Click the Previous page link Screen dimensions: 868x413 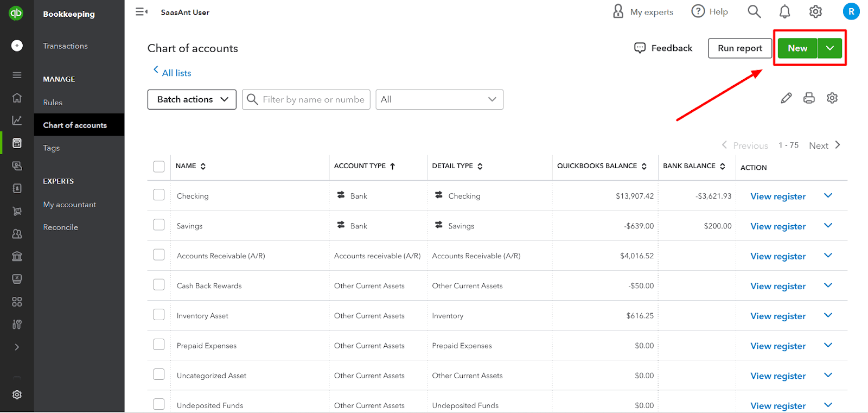click(x=745, y=145)
